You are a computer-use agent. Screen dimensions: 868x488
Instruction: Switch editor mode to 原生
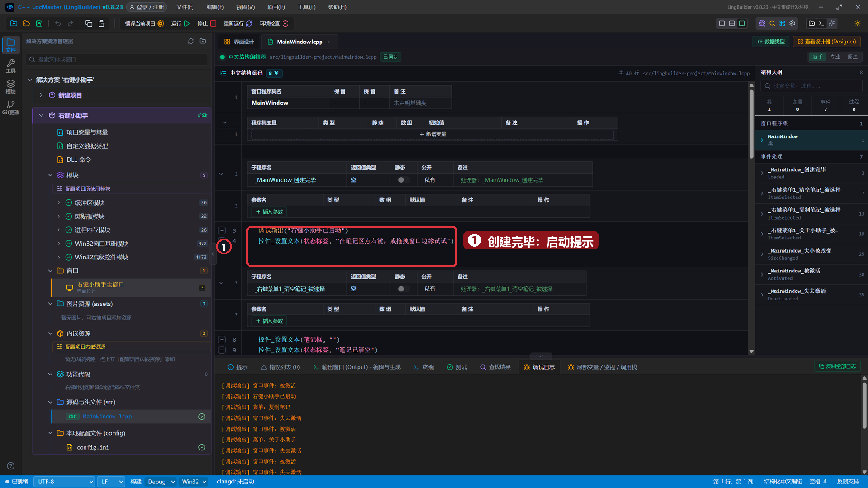tap(852, 57)
